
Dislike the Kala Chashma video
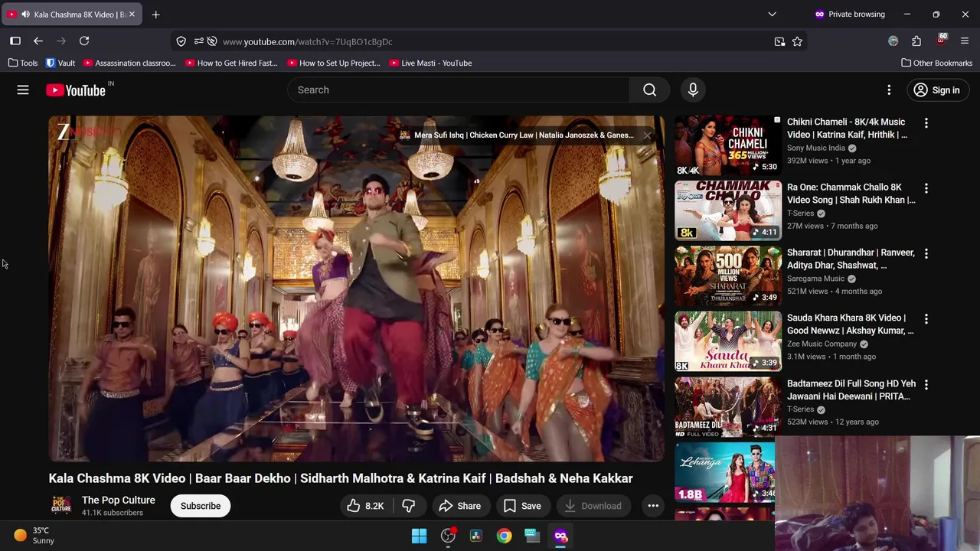point(409,506)
